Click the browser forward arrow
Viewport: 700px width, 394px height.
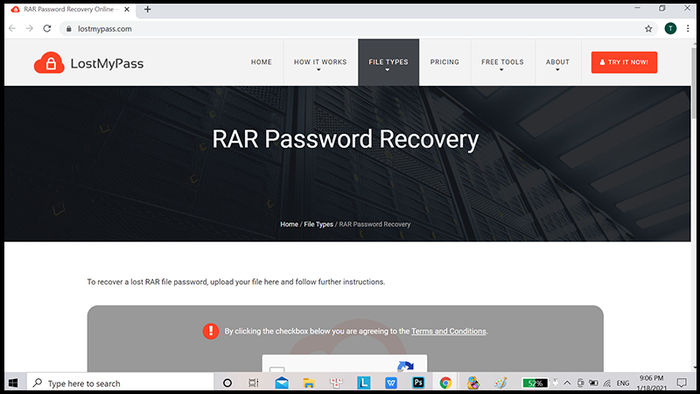click(29, 29)
